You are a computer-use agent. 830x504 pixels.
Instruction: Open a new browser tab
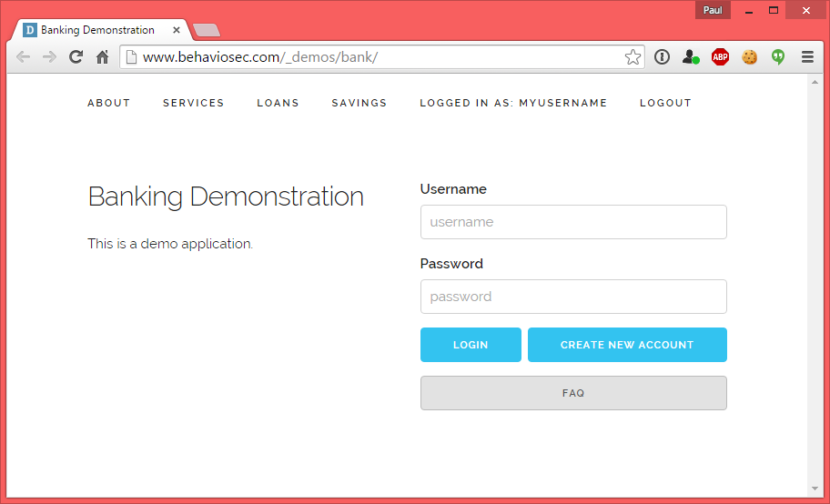tap(207, 31)
